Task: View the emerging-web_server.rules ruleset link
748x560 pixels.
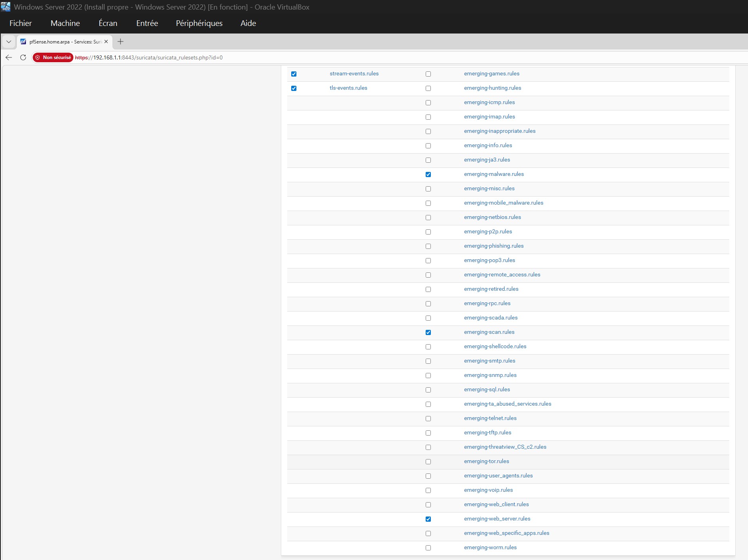Action: pyautogui.click(x=497, y=519)
